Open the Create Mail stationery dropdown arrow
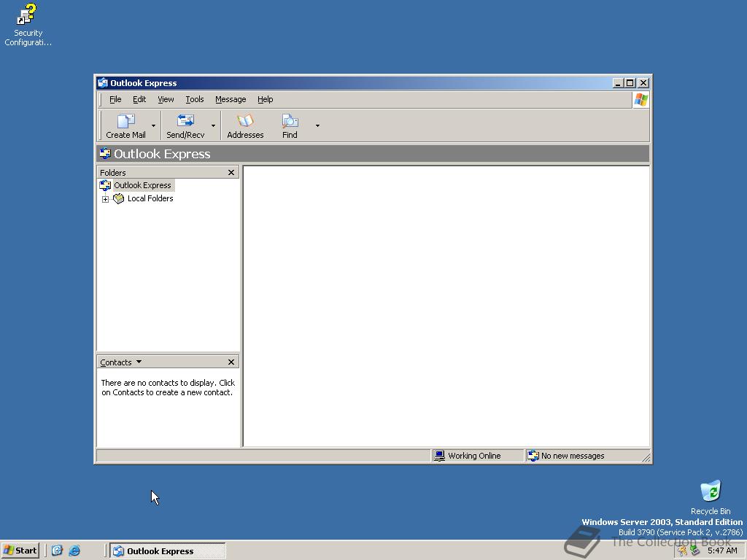Image resolution: width=747 pixels, height=560 pixels. 153,125
